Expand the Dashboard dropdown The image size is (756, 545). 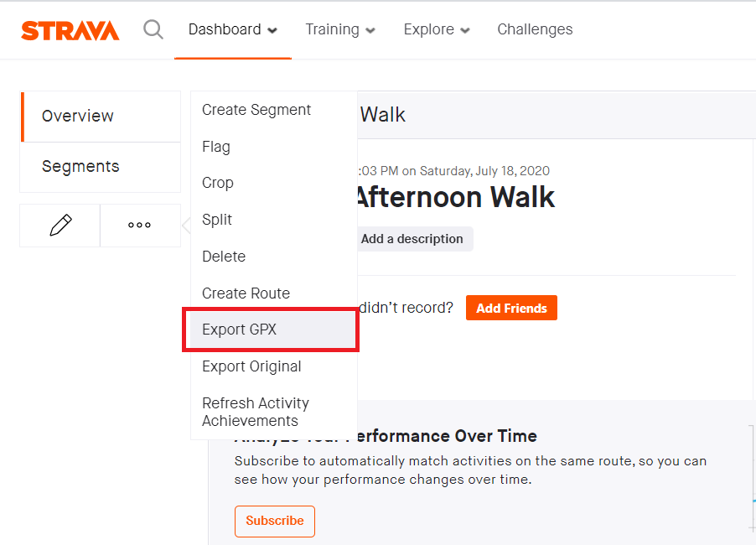(232, 30)
